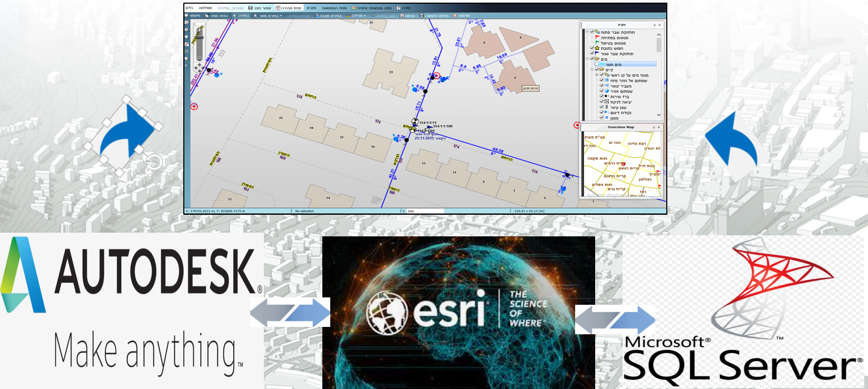This screenshot has height=389, width=868.
Task: Select the zoom-to-rectangle tool in left map toolbar
Action: coord(187,23)
